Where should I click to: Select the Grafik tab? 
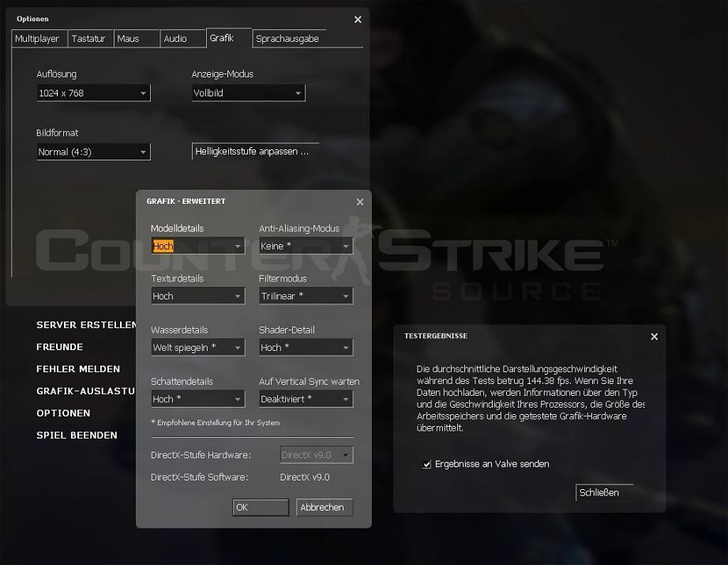point(228,38)
